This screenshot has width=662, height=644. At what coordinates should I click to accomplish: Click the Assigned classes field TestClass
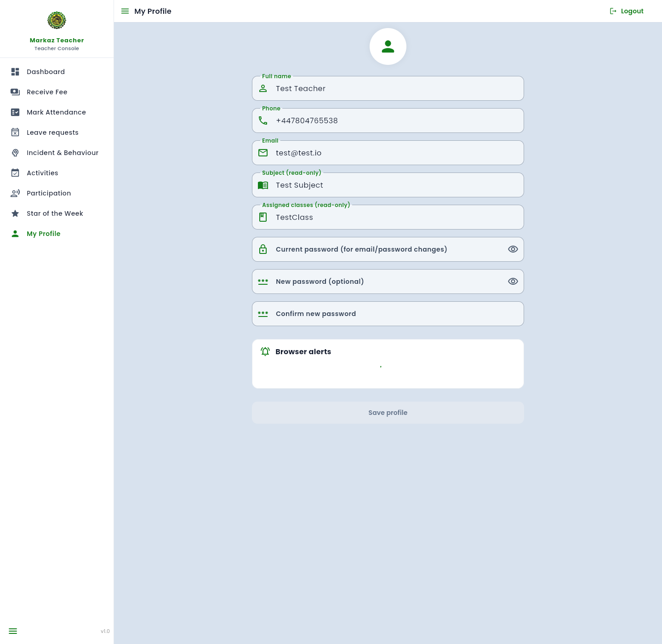(x=388, y=217)
